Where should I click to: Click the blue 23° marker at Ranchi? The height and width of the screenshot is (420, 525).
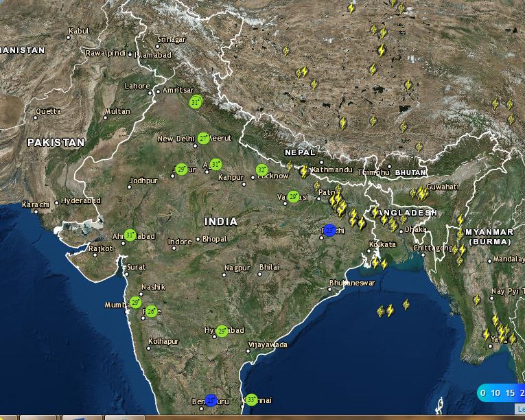coord(330,230)
